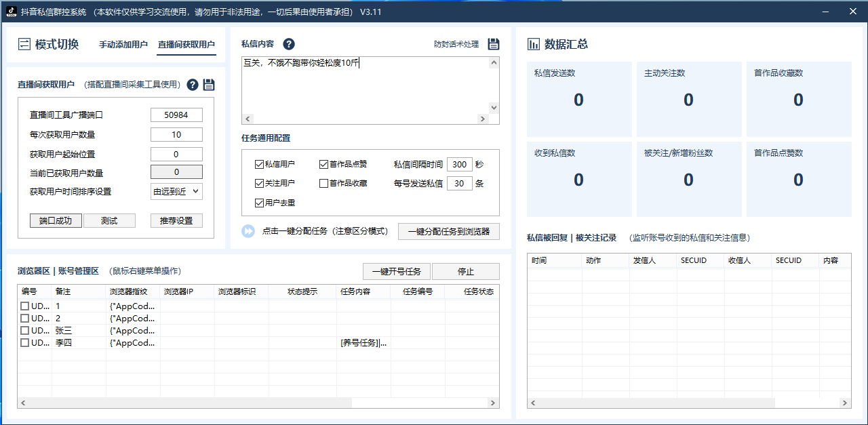Click the double-arrow icon beside 点击一键分配任务

click(248, 231)
